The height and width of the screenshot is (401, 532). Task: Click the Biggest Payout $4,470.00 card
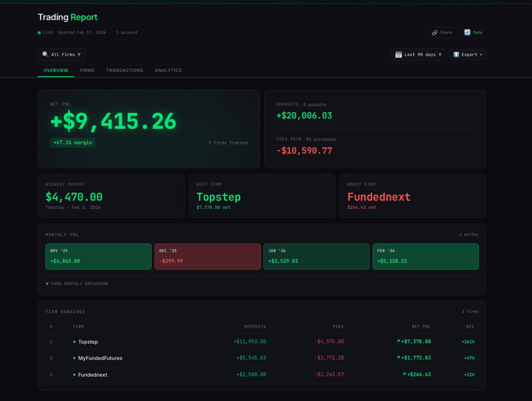(x=111, y=196)
